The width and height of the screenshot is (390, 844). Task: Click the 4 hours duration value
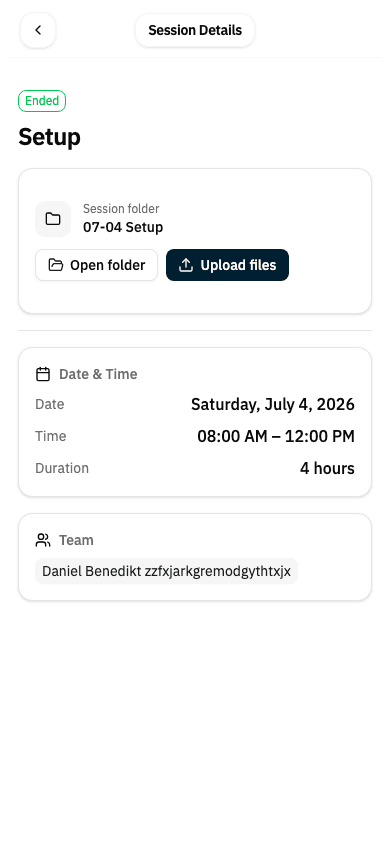pos(327,468)
